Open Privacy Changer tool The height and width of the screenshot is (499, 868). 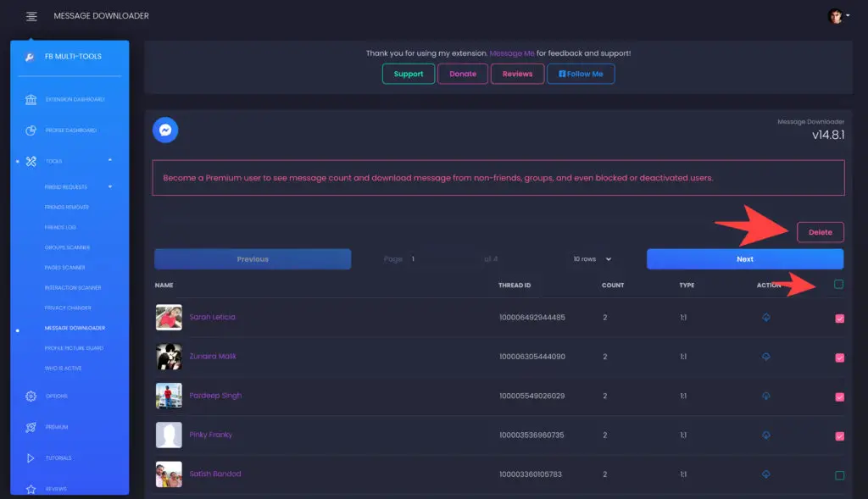point(68,308)
